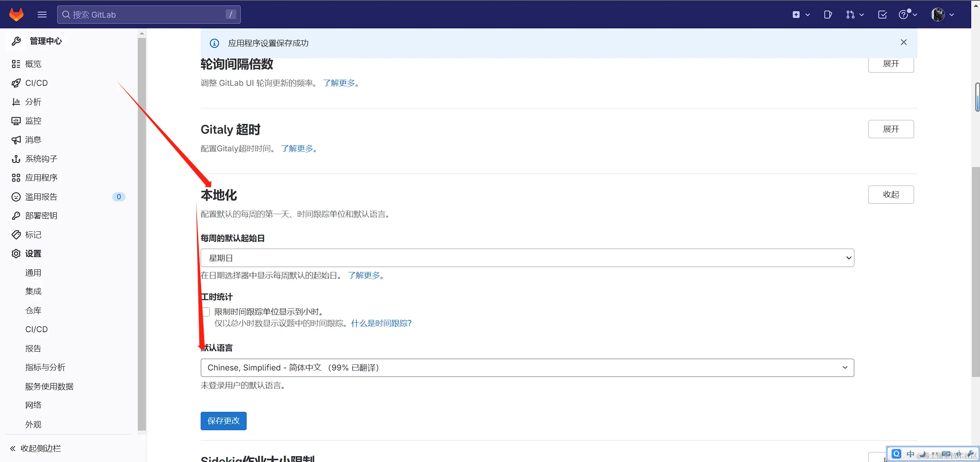The width and height of the screenshot is (980, 462).
Task: Expand the Gitaly 超时 section
Action: click(x=890, y=129)
